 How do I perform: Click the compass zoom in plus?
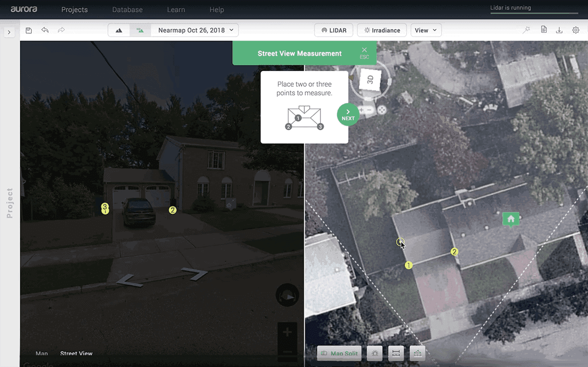pyautogui.click(x=361, y=110)
